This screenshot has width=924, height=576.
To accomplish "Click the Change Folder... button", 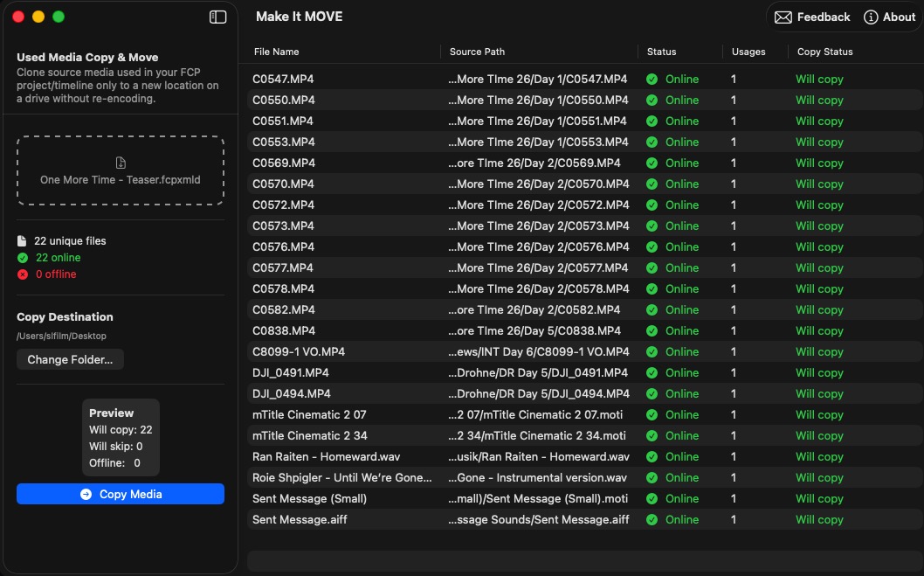I will (70, 359).
